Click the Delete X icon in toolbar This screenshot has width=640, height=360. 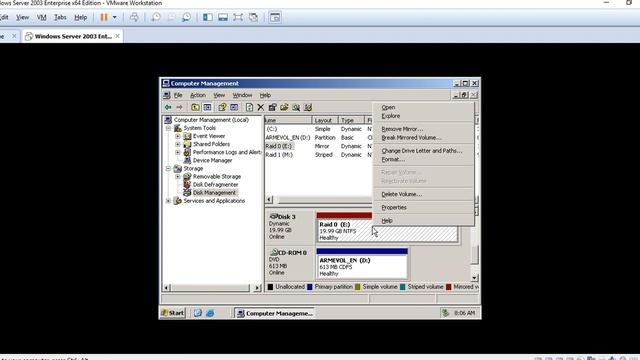pyautogui.click(x=260, y=107)
